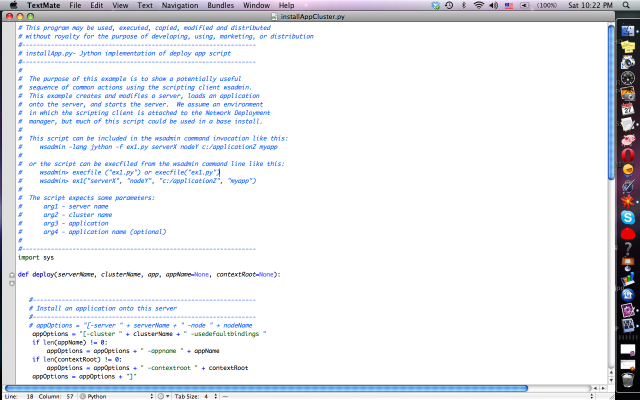Open the Tab Size popup
This screenshot has width=640, height=400.
pos(196,396)
